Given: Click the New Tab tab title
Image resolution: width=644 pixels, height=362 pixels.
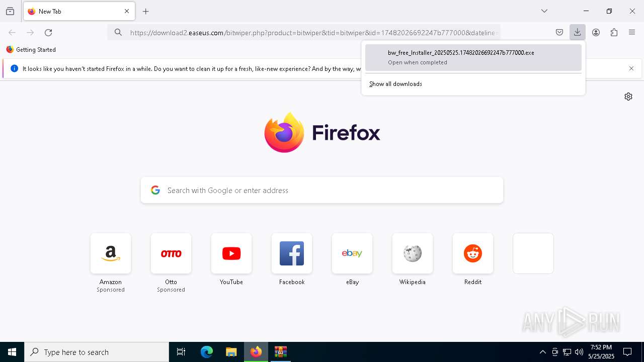Looking at the screenshot, I should tap(50, 11).
